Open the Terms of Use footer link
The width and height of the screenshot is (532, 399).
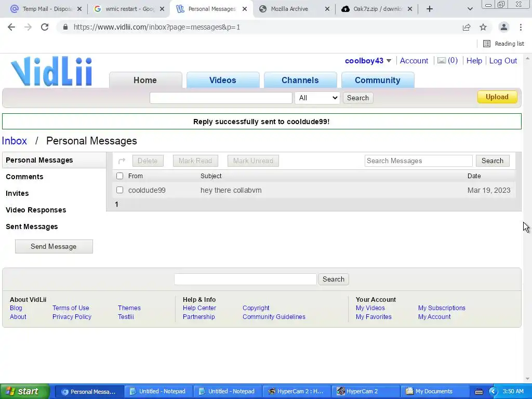[71, 308]
